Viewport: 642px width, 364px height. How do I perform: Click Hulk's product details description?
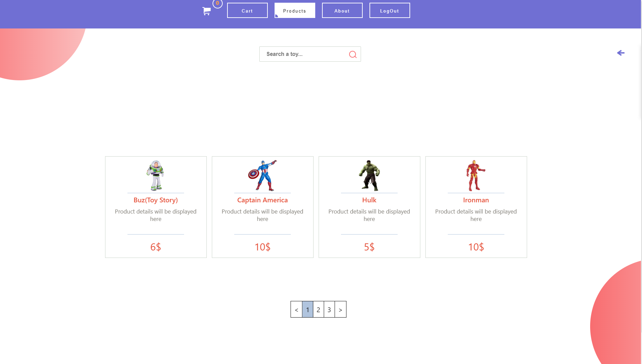(x=369, y=215)
